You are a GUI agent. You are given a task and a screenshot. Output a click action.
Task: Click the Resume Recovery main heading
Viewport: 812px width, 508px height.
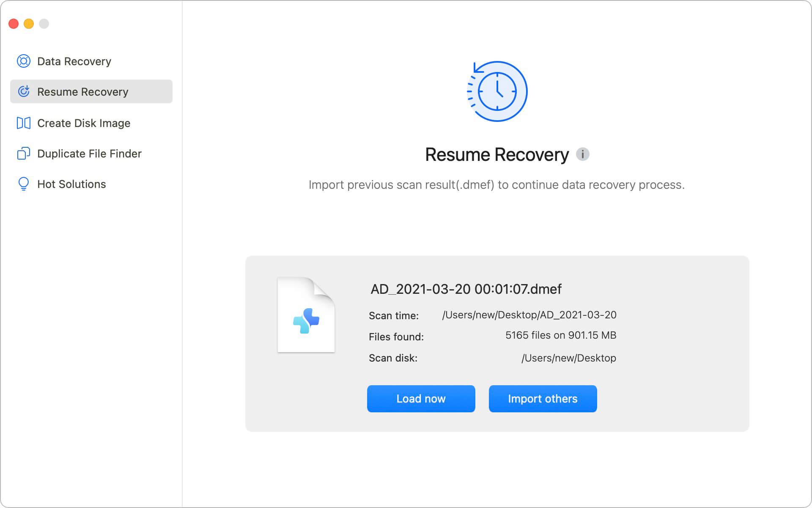tap(497, 155)
